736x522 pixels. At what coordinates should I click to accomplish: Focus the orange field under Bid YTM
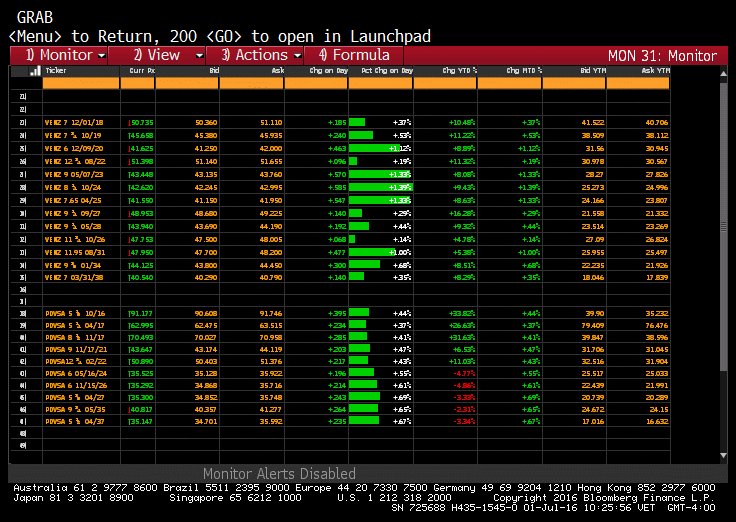pyautogui.click(x=574, y=84)
